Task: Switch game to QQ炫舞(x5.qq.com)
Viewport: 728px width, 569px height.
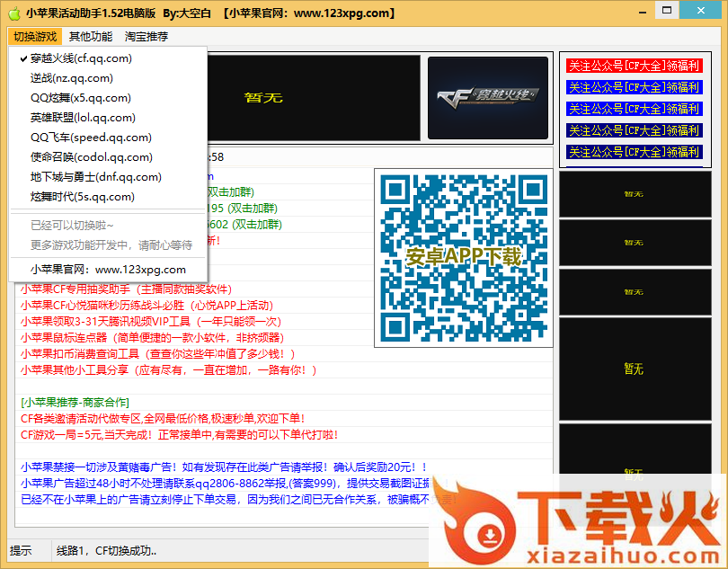Action: (x=108, y=98)
